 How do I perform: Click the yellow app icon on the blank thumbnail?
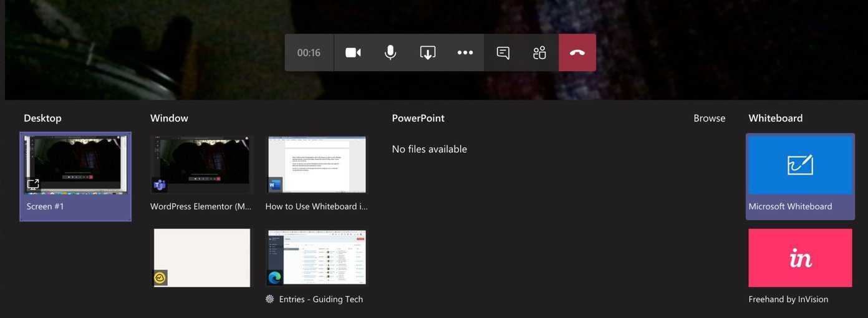point(160,278)
